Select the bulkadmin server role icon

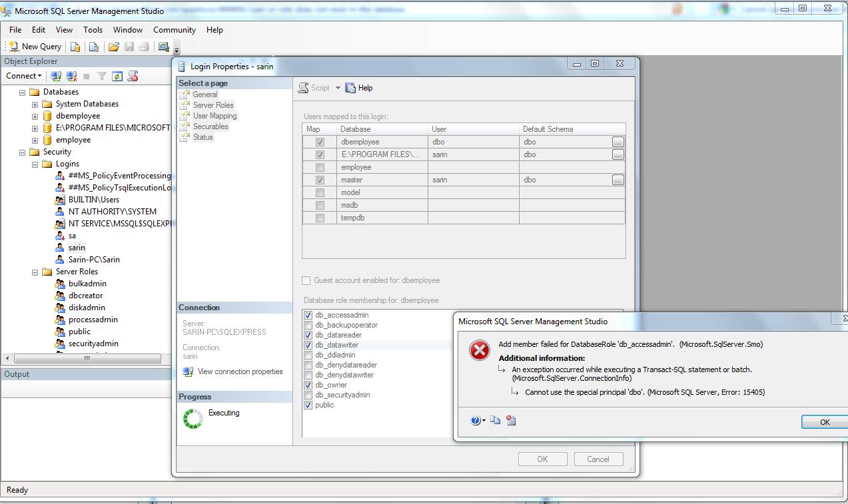pos(60,284)
